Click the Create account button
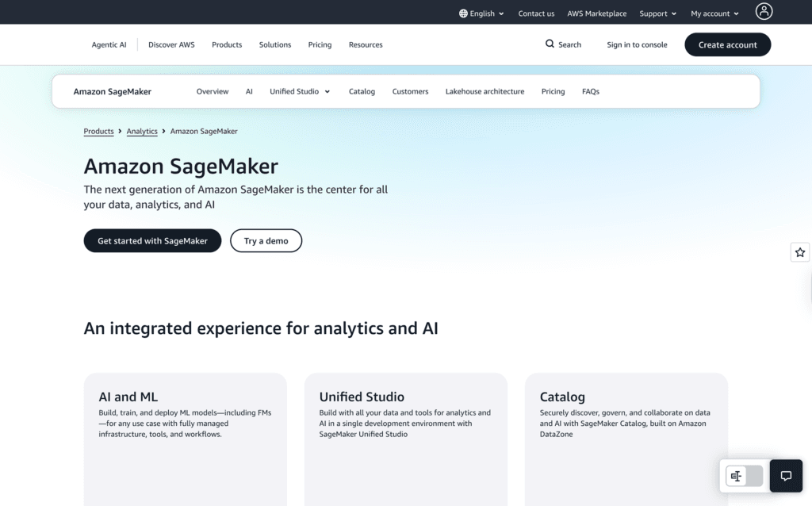This screenshot has width=812, height=506. pyautogui.click(x=728, y=44)
